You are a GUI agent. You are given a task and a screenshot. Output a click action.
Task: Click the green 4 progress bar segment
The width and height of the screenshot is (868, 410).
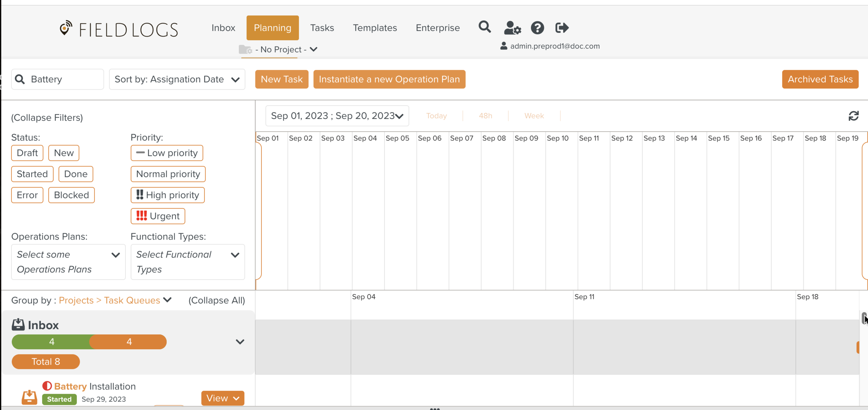click(x=51, y=342)
